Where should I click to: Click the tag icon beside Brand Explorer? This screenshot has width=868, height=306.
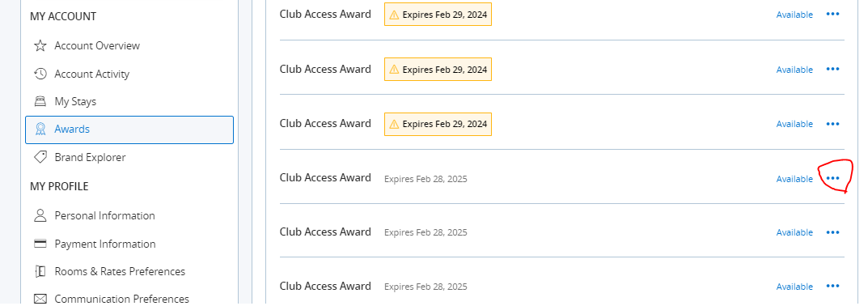click(x=40, y=157)
